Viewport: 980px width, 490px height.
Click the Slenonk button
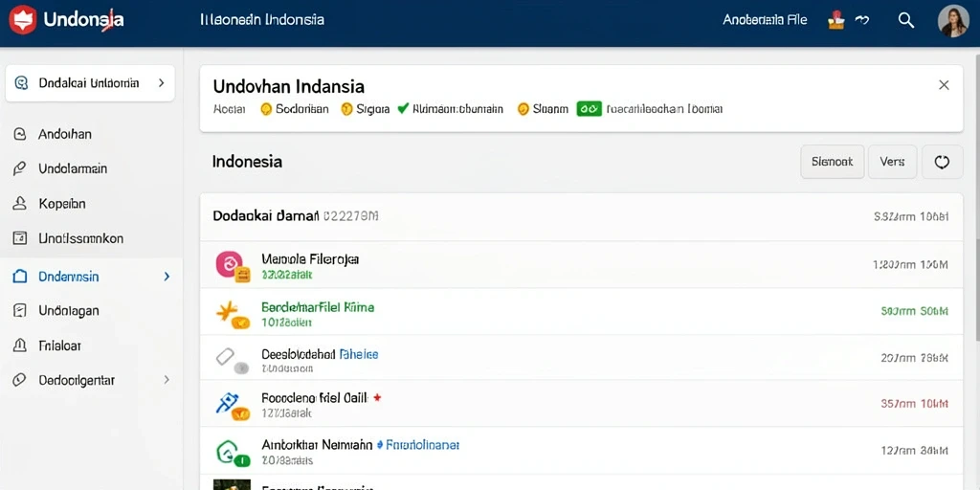click(833, 162)
